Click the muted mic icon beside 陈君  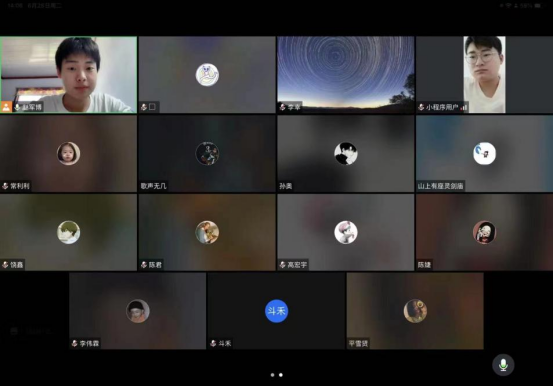pyautogui.click(x=144, y=265)
